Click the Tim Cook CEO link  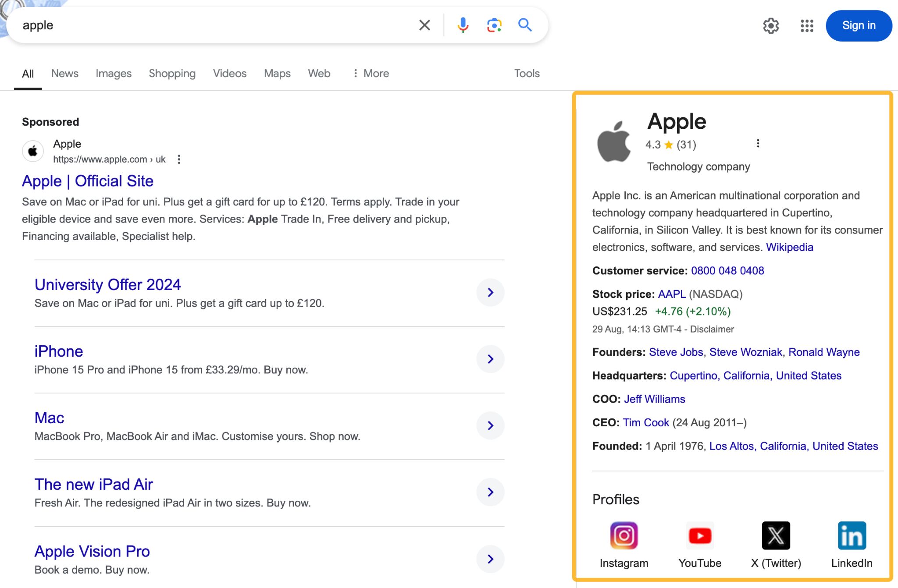(645, 422)
